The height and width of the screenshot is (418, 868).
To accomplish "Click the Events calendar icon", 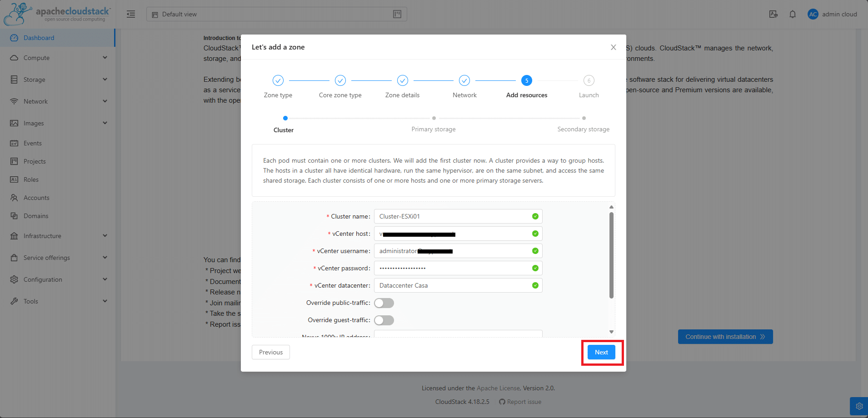I will coord(14,143).
